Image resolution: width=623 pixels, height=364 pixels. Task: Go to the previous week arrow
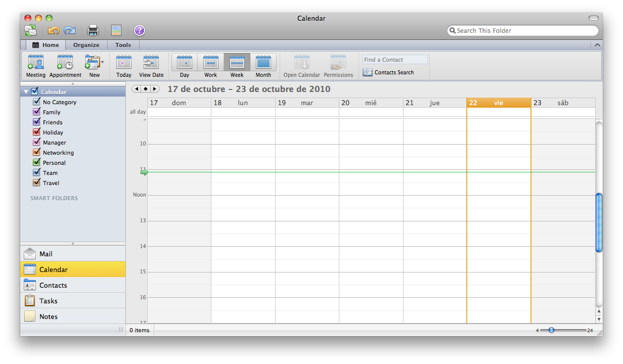point(136,89)
